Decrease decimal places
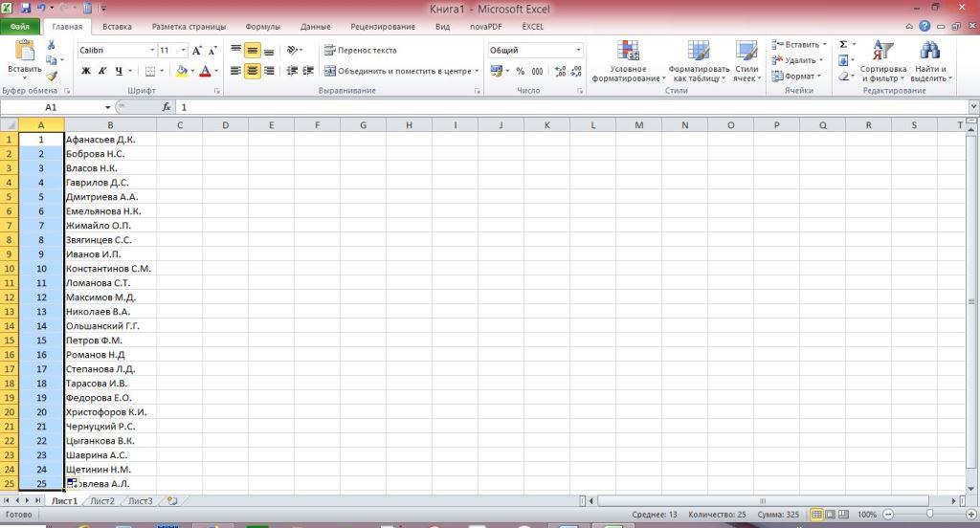Screen dimensions: 980x528 point(576,71)
